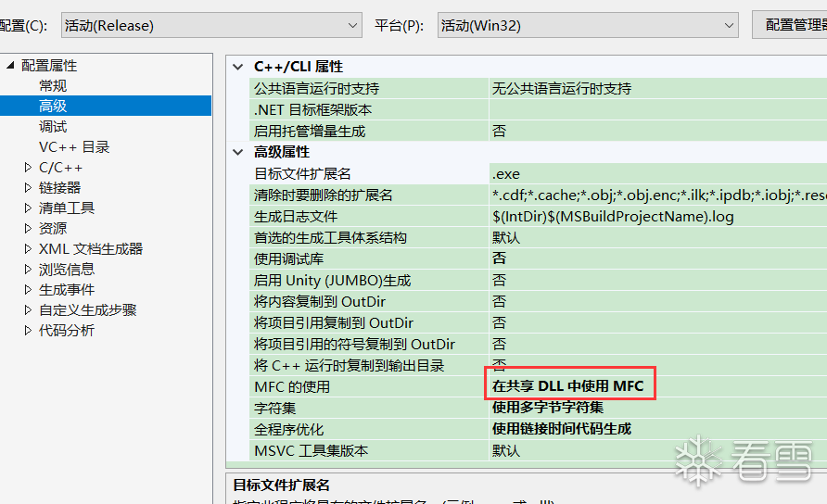Collapse the 高级属性 section chevron
This screenshot has width=827, height=504.
click(238, 152)
